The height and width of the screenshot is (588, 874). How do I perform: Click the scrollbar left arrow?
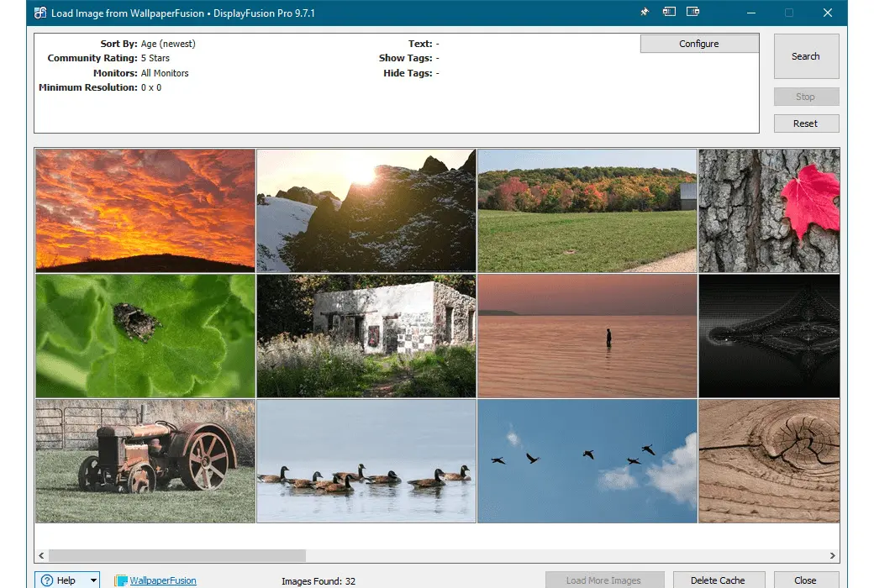point(41,556)
